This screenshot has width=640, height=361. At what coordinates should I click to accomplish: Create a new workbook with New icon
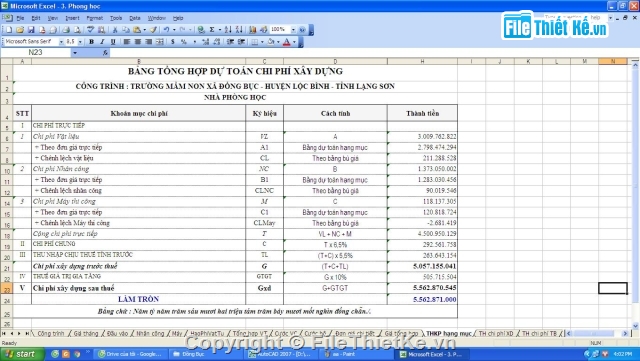pos(9,30)
